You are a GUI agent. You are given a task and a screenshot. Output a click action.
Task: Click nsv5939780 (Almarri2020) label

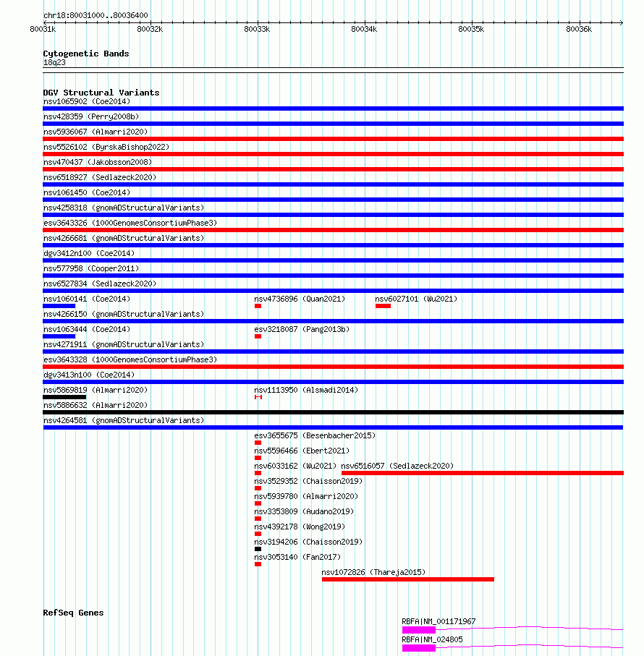coord(306,496)
